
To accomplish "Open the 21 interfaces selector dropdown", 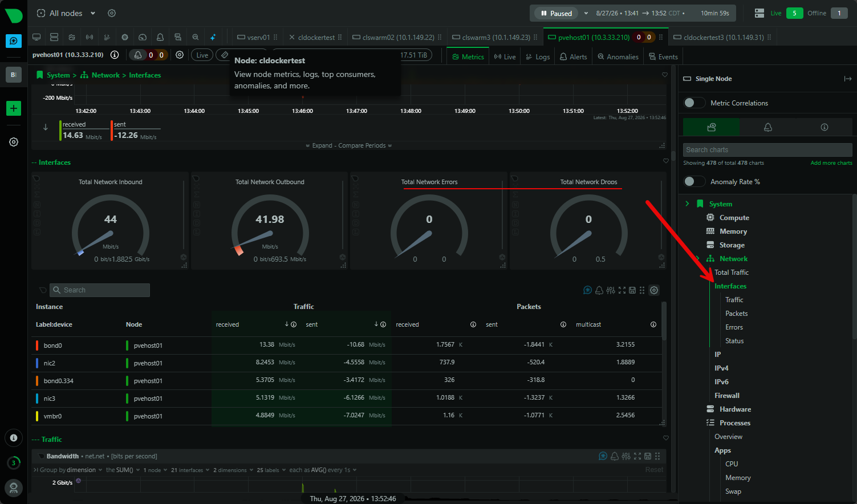I will click(x=190, y=470).
